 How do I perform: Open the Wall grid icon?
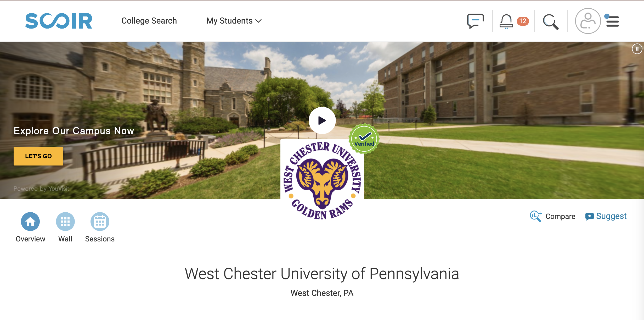coord(65,222)
